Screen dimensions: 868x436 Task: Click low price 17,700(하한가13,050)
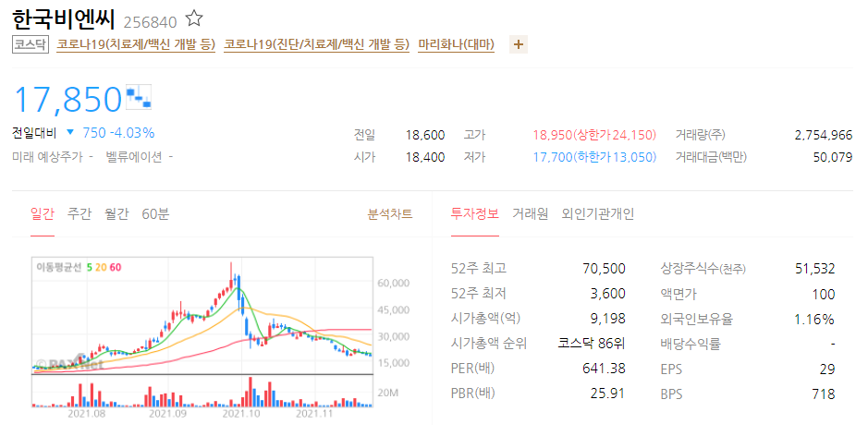[594, 157]
